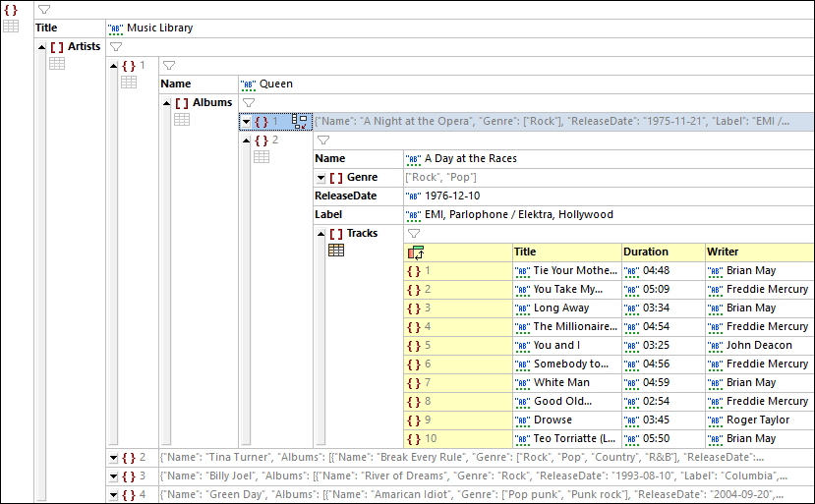The width and height of the screenshot is (815, 504).
Task: Click the filter funnel above the Title property row
Action: (43, 9)
